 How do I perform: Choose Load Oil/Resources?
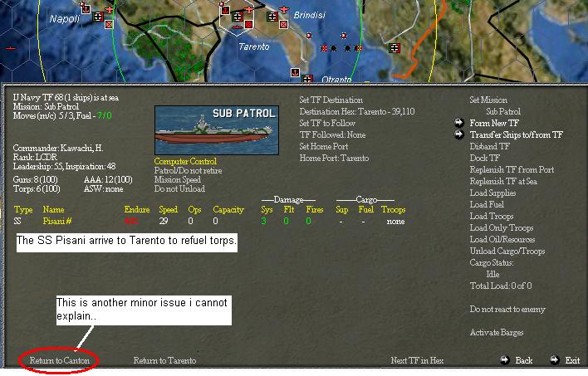point(502,239)
